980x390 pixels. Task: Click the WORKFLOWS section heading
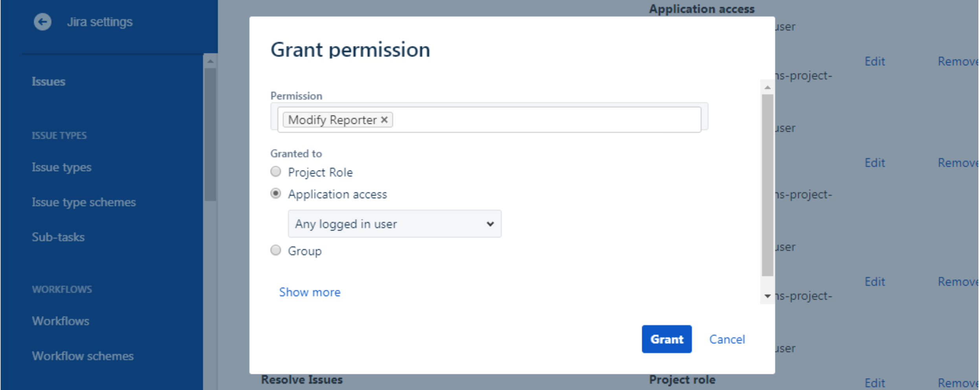pyautogui.click(x=62, y=289)
